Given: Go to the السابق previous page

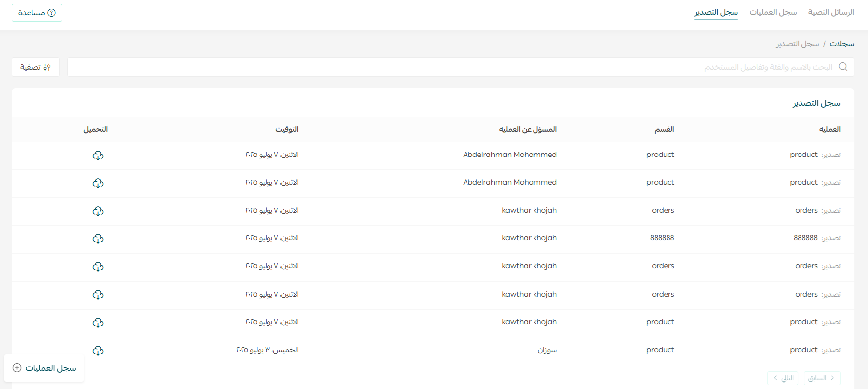Looking at the screenshot, I should pyautogui.click(x=822, y=378).
